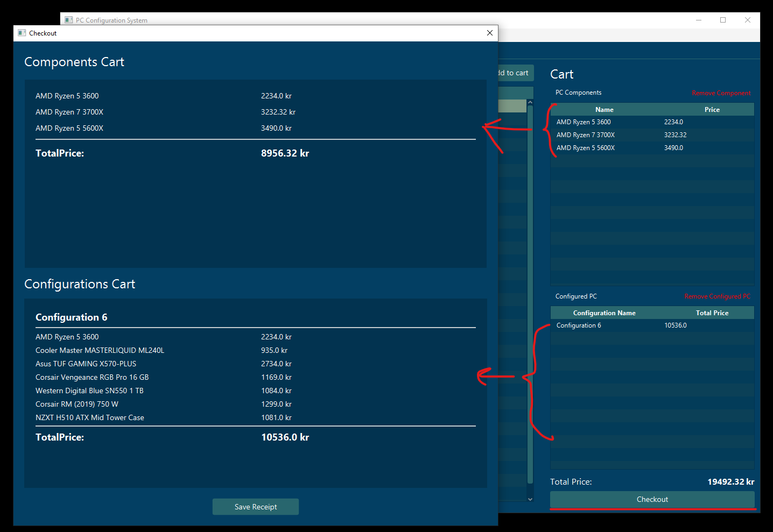
Task: Close the Checkout dialog
Action: coord(490,33)
